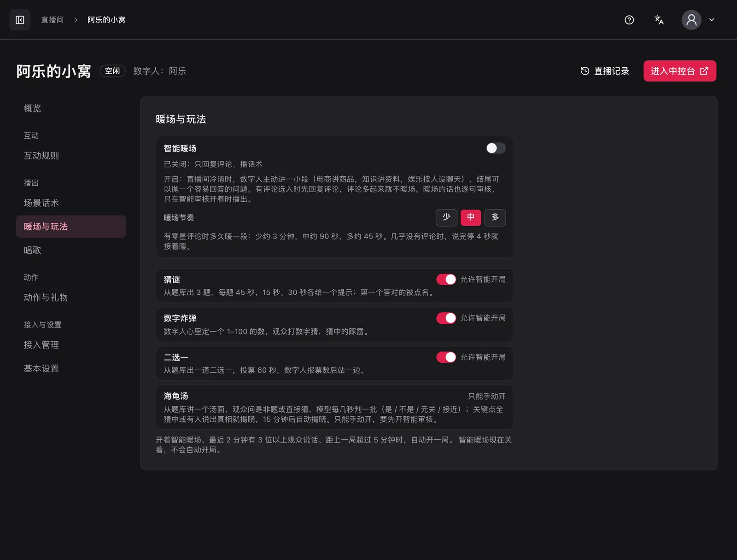Click the 接入与设置 sidebar group label
Image resolution: width=737 pixels, height=560 pixels.
coord(42,325)
